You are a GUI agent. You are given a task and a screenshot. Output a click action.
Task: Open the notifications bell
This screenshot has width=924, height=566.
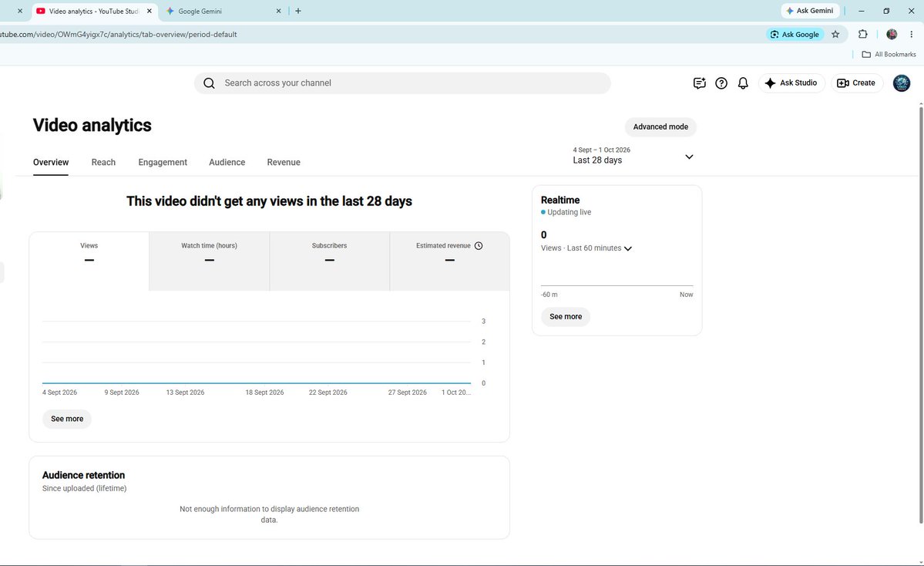(743, 83)
